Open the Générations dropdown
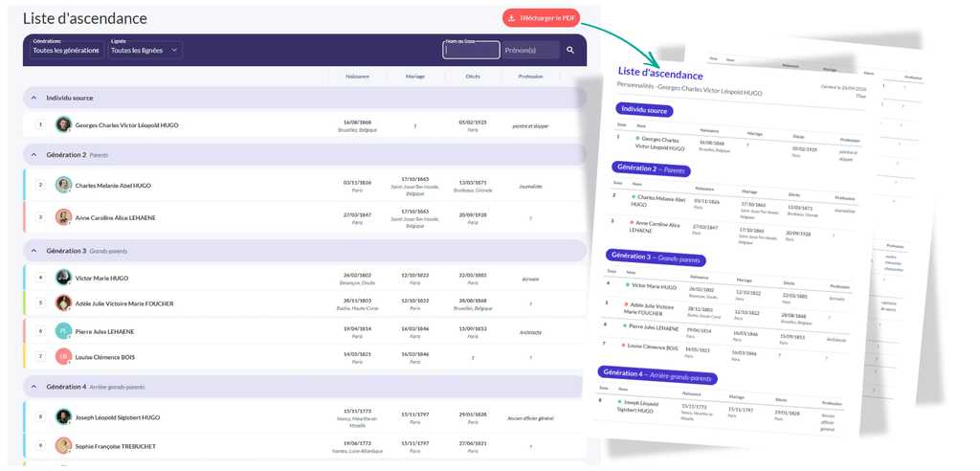 66,50
